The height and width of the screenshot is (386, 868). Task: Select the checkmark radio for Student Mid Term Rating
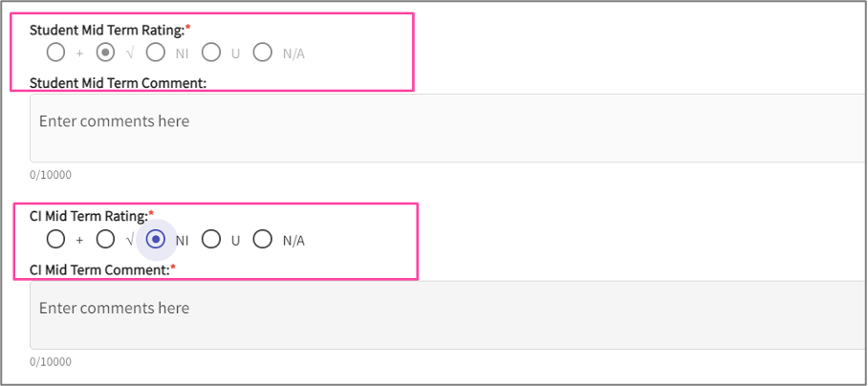[107, 53]
